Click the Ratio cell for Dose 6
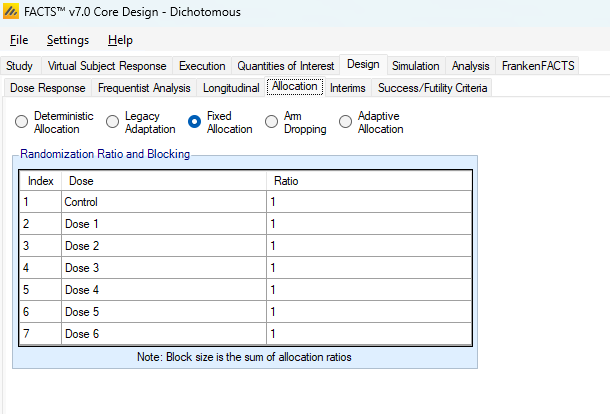610x414 pixels. 368,334
